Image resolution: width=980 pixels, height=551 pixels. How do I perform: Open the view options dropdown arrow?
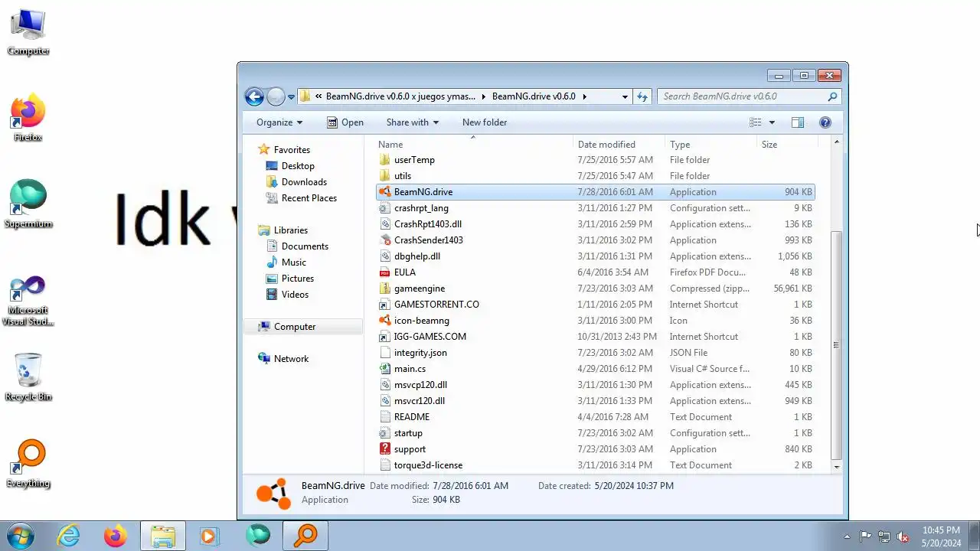[x=772, y=122]
